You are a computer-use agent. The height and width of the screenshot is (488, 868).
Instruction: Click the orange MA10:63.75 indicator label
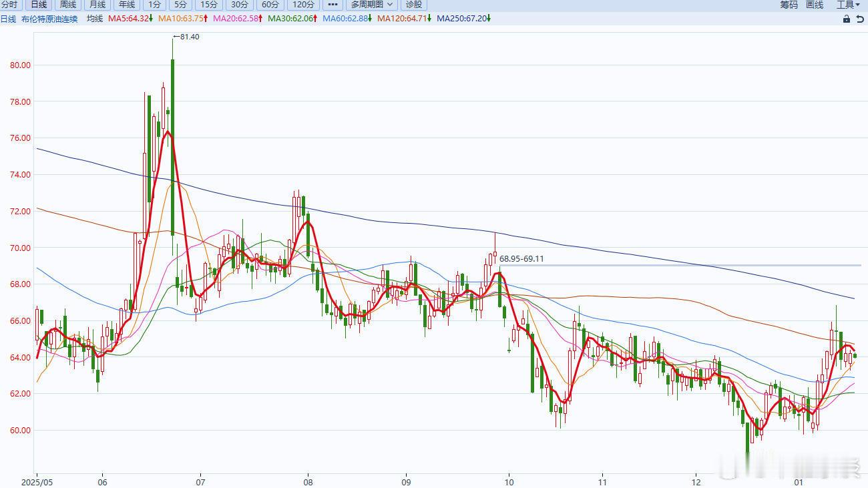(x=183, y=19)
